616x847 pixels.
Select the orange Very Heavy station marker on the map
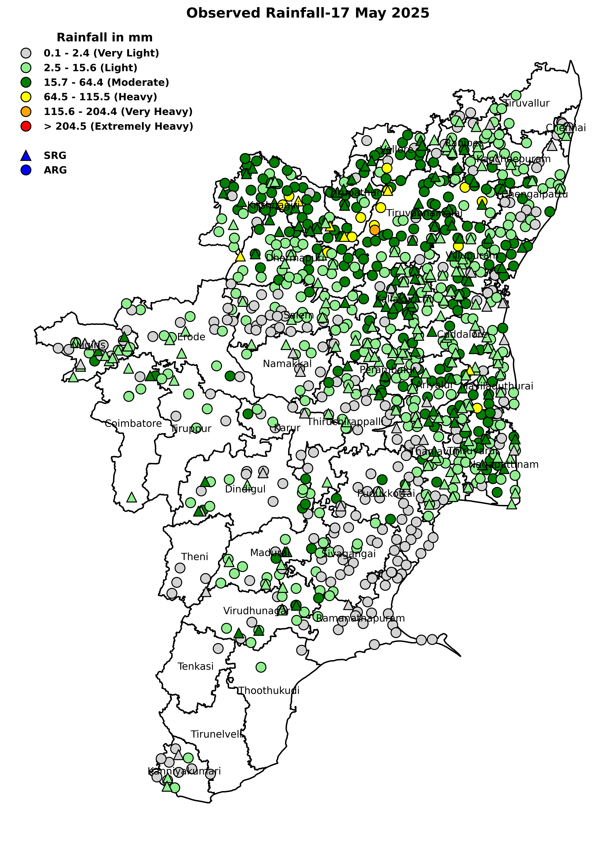point(375,230)
